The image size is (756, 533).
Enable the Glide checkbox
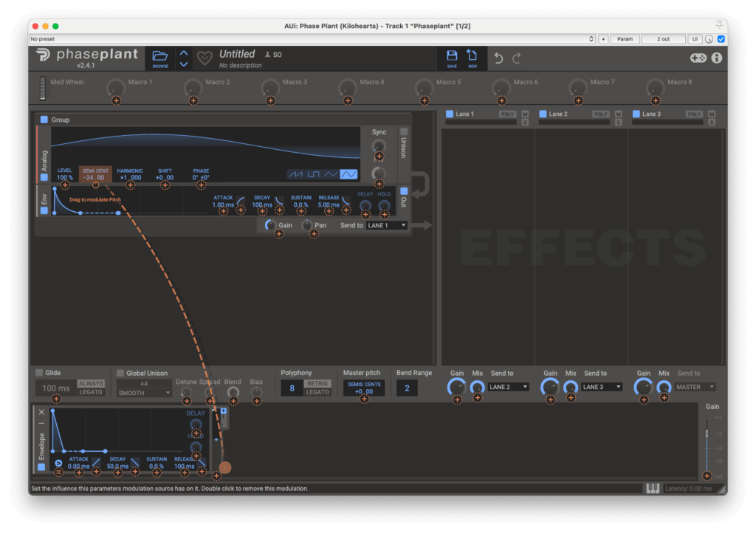(x=39, y=373)
